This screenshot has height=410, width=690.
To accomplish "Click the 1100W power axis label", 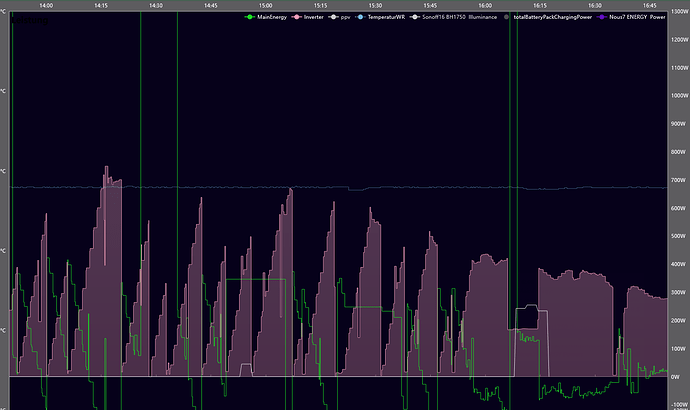I will click(x=679, y=68).
